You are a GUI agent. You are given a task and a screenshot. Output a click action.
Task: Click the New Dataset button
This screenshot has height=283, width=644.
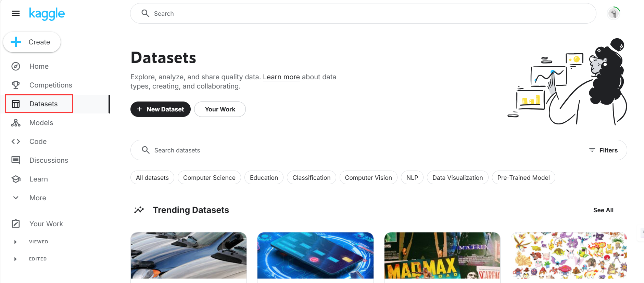[x=160, y=109]
